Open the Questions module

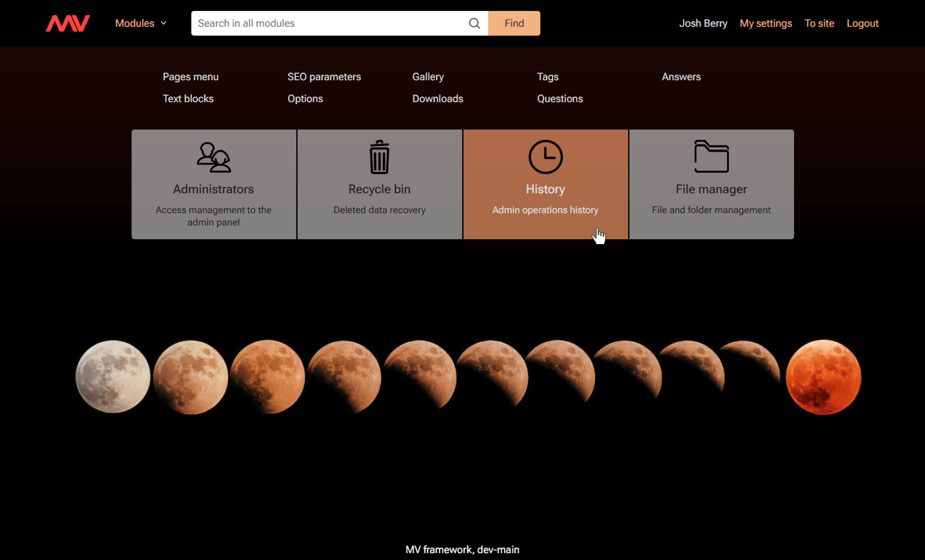tap(560, 99)
